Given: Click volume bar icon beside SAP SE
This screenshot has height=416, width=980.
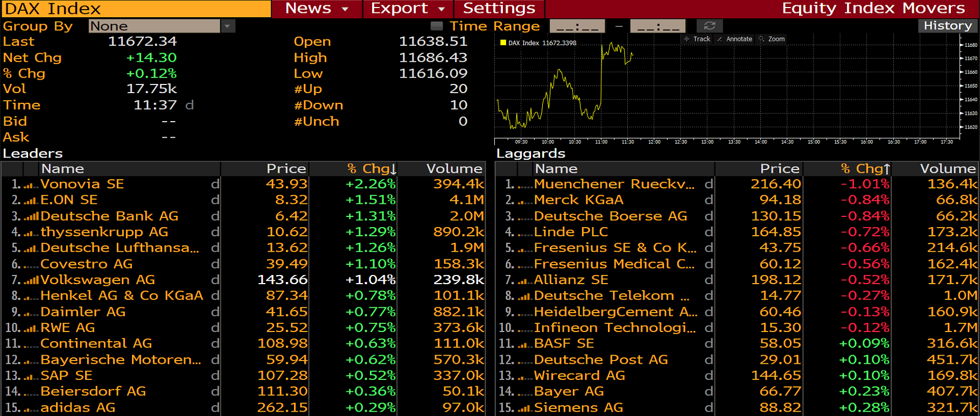Looking at the screenshot, I should coord(31,376).
